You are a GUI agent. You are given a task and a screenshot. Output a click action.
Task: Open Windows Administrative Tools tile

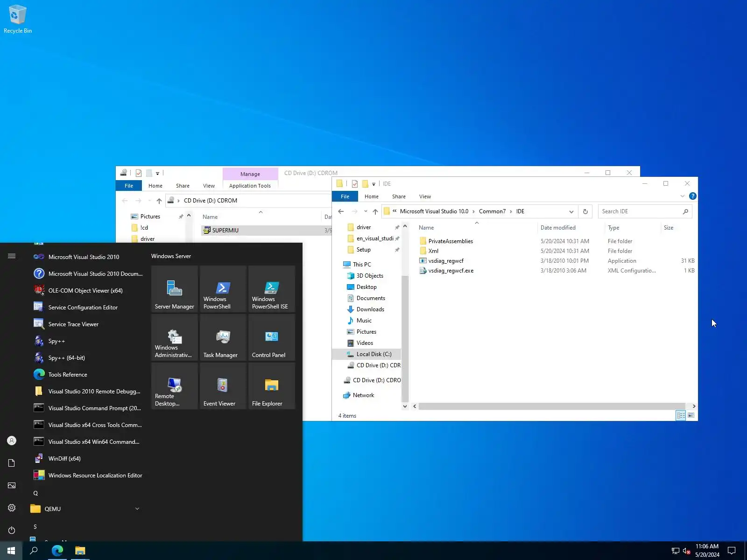point(175,337)
